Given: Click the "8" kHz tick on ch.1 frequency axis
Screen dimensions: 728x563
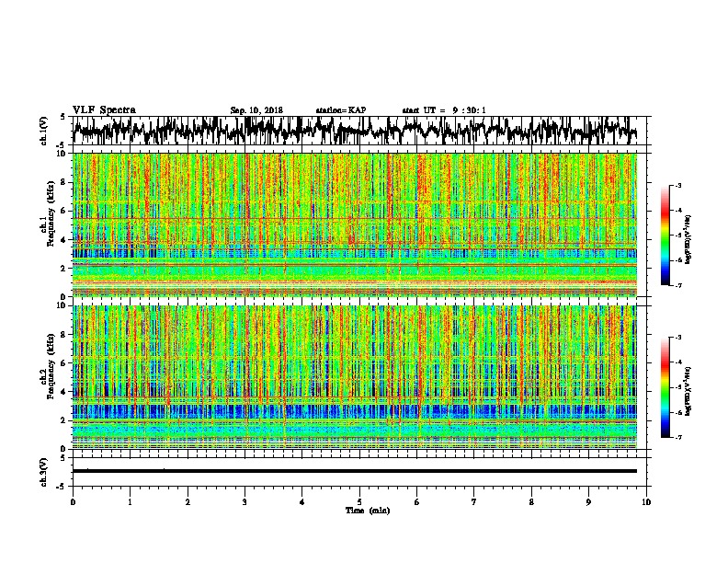Looking at the screenshot, I should tap(64, 182).
